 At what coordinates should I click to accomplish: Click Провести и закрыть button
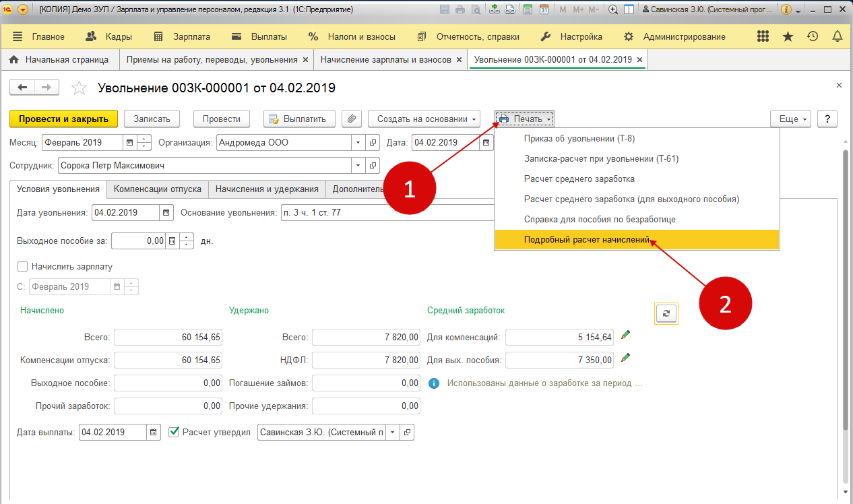pos(64,119)
